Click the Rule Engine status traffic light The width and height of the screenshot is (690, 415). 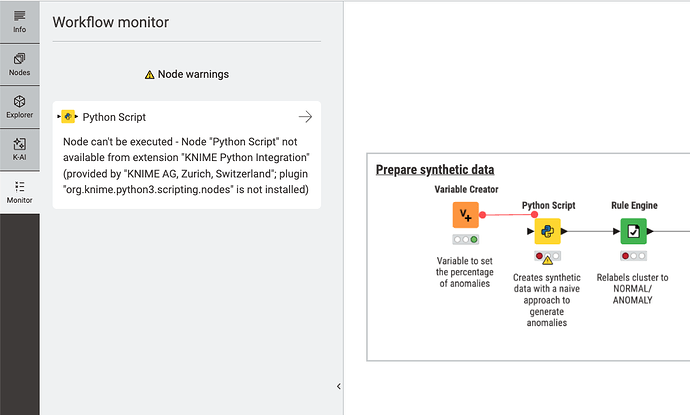coord(633,256)
